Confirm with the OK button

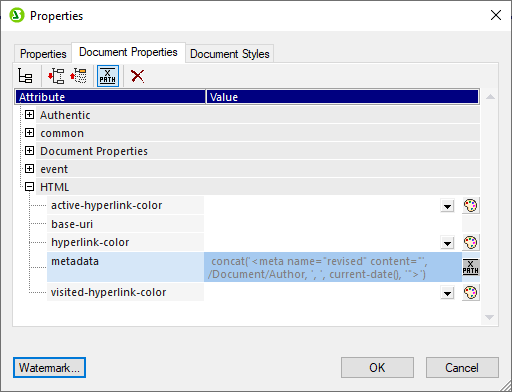click(377, 368)
